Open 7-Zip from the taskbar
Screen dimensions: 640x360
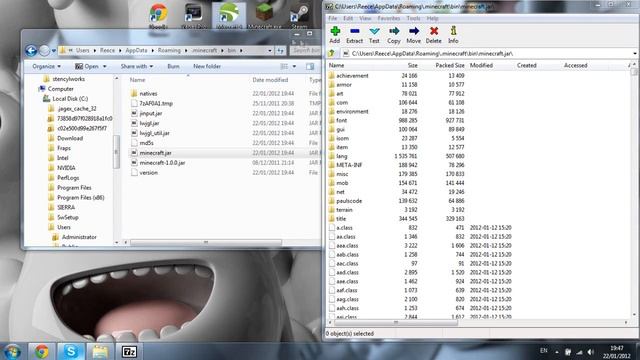pos(129,351)
